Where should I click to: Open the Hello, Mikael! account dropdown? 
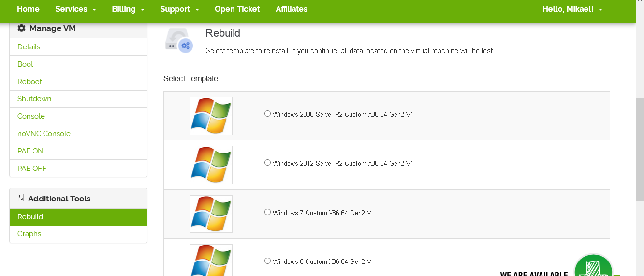coord(572,9)
